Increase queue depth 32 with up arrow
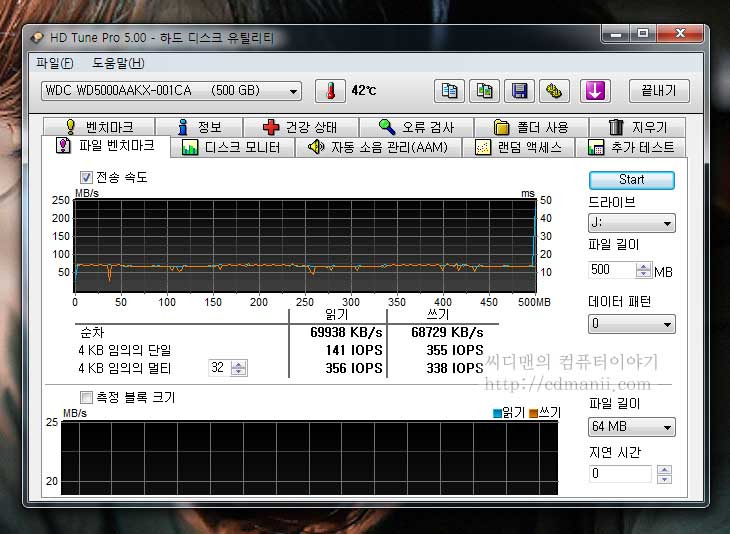 click(x=239, y=364)
